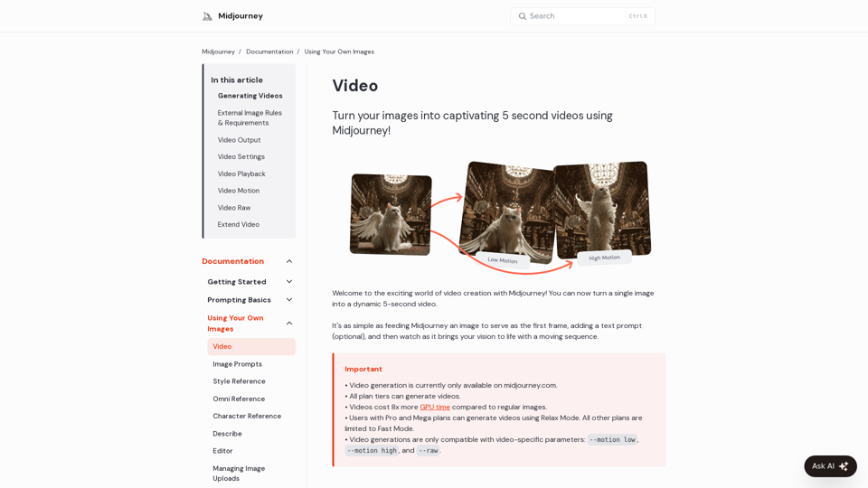Open Documentation breadcrumb link
This screenshot has width=868, height=488.
tap(269, 52)
